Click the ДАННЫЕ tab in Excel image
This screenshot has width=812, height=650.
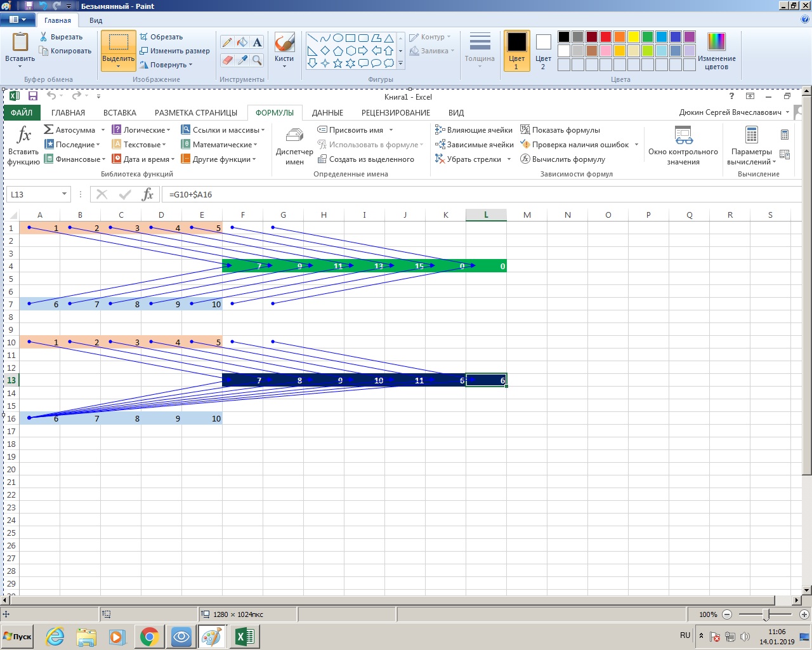pyautogui.click(x=327, y=112)
